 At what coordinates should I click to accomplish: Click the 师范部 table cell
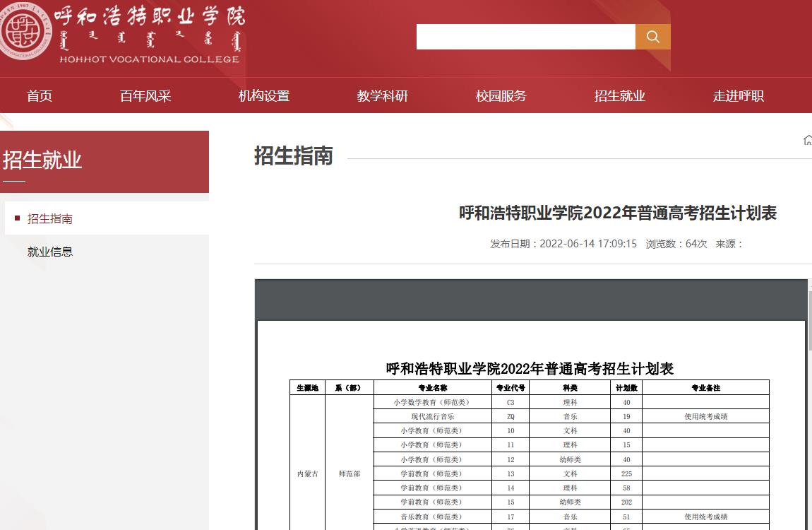click(x=350, y=473)
